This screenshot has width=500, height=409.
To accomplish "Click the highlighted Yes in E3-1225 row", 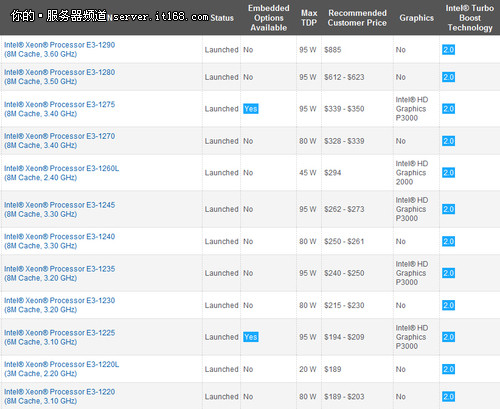I will point(251,337).
